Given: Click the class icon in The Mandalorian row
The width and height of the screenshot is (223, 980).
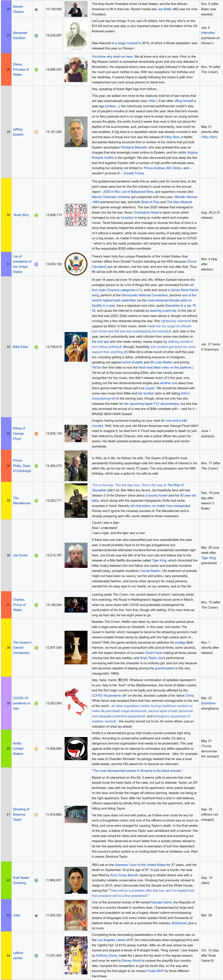Looking at the screenshot, I should (37, 500).
